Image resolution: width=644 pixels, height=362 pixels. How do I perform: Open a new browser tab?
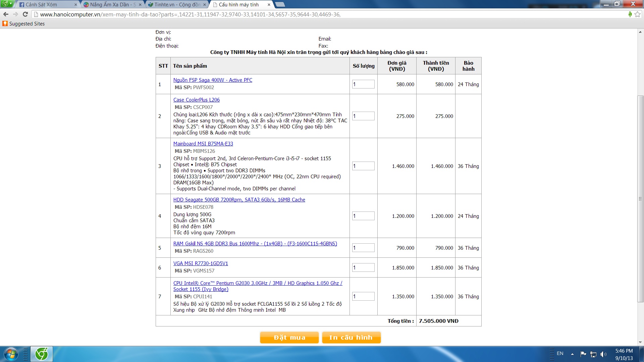pos(280,4)
